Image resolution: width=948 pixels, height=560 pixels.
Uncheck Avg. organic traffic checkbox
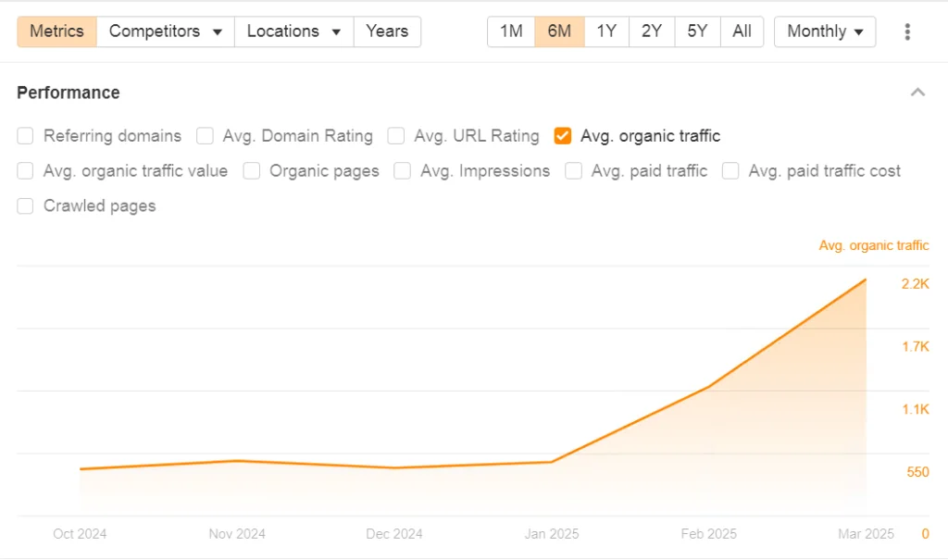[x=562, y=136]
